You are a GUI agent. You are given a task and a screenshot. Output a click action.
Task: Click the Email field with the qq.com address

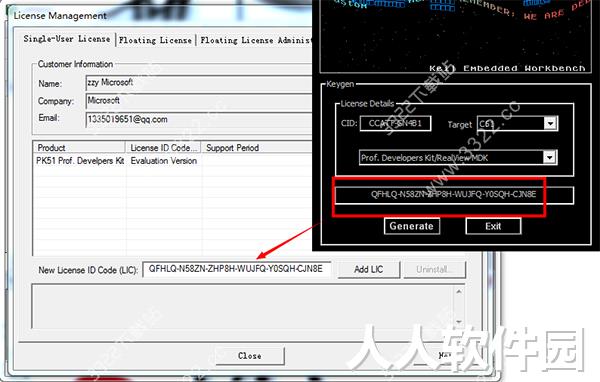click(x=199, y=119)
